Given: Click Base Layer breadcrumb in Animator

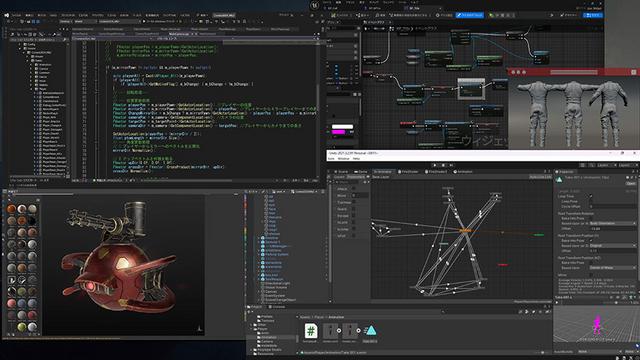Looking at the screenshot, I should coord(380,177).
